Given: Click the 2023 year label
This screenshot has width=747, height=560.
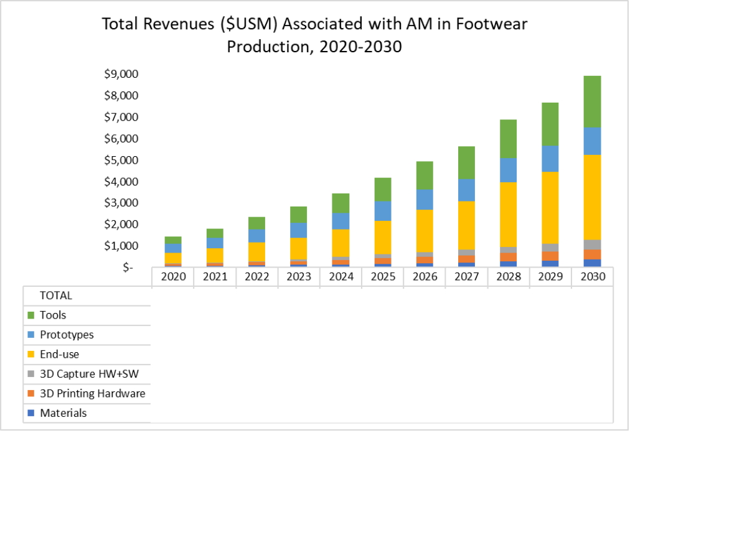Looking at the screenshot, I should point(299,277).
